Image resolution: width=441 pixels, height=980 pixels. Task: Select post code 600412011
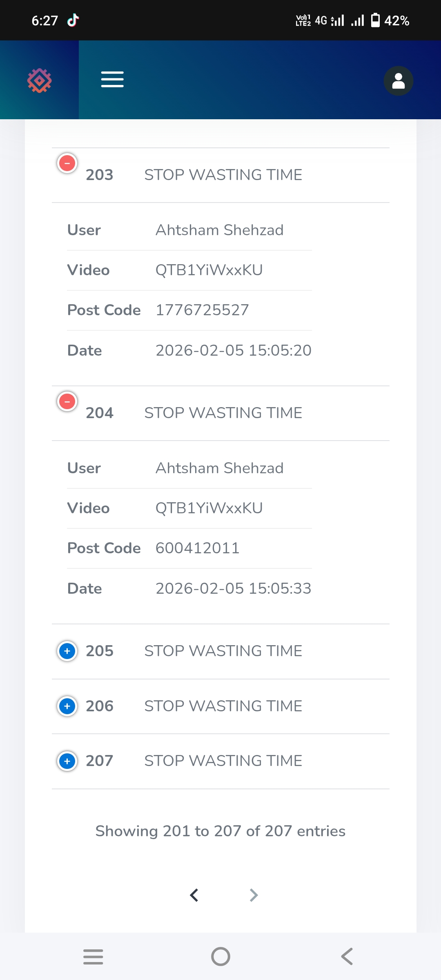point(198,548)
